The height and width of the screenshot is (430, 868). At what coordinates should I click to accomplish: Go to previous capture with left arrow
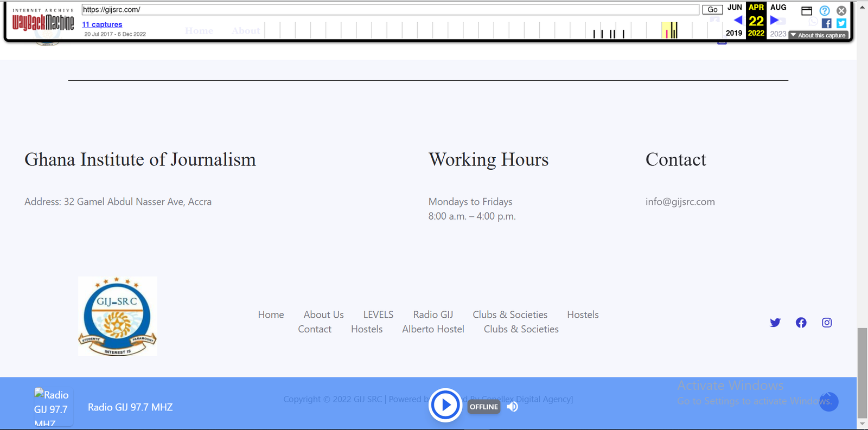click(x=738, y=21)
